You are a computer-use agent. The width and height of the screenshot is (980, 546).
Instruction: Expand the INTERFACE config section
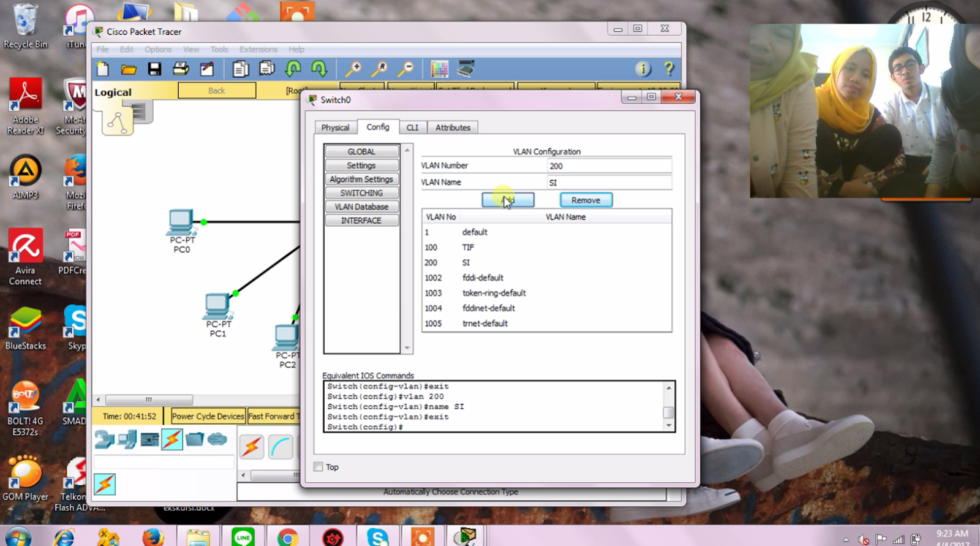(x=361, y=220)
